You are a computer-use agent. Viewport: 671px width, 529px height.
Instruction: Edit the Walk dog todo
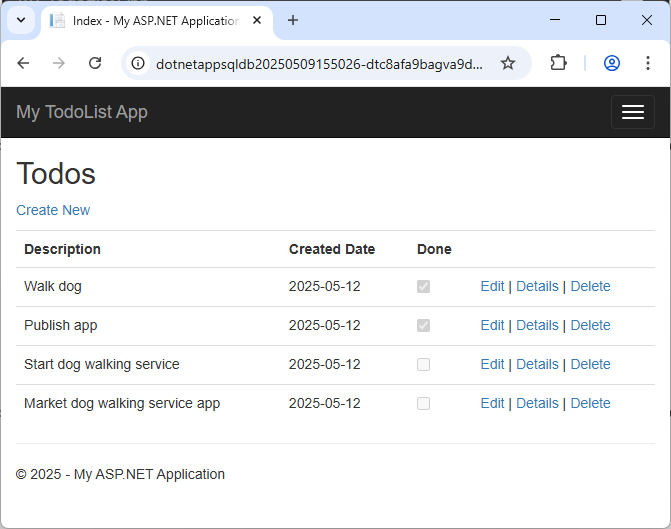coord(492,286)
